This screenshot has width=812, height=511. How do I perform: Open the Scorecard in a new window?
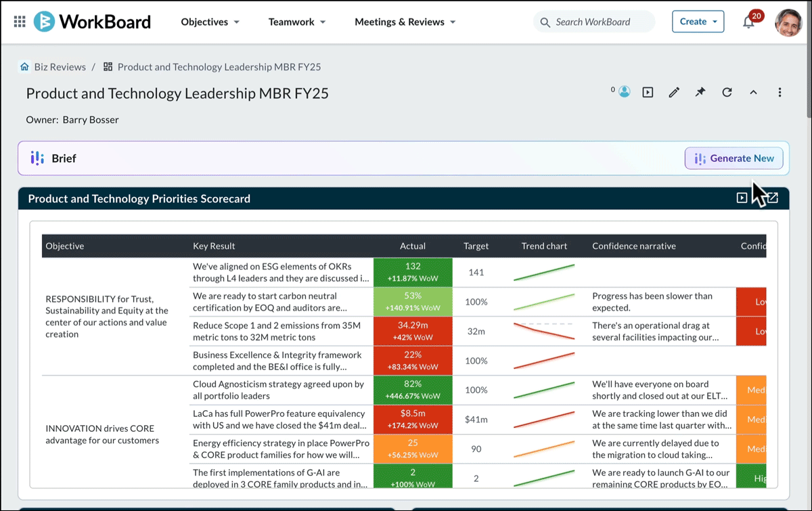773,198
